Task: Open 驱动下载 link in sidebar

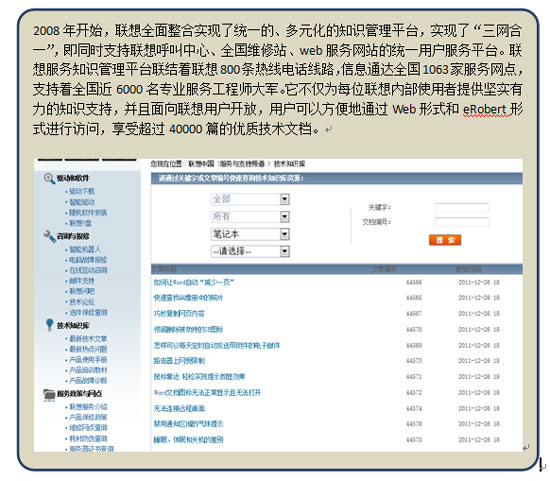Action: tap(82, 191)
